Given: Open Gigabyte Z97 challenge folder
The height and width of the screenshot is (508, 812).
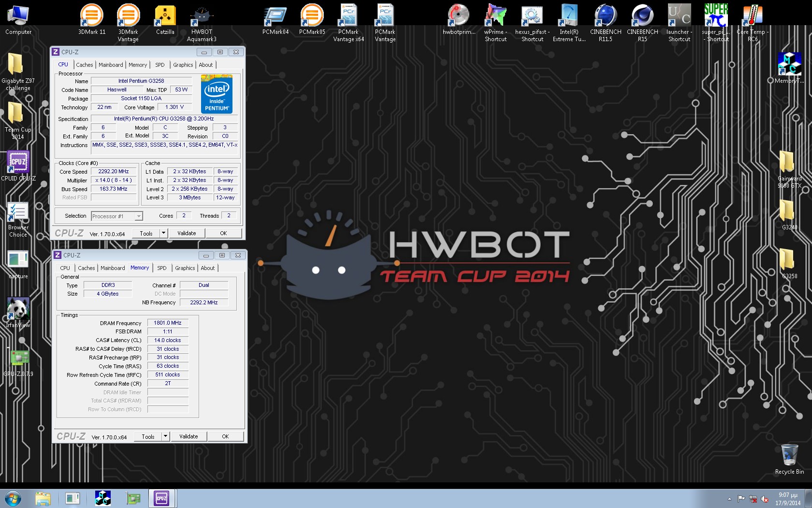Looking at the screenshot, I should [18, 72].
